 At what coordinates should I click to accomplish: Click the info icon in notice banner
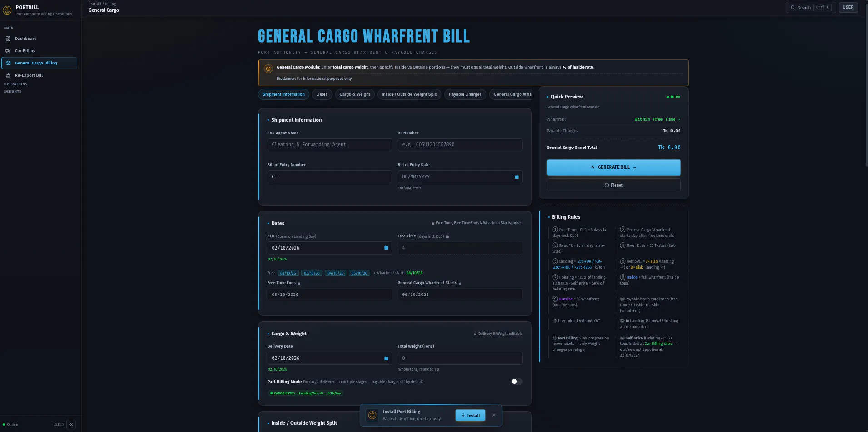(x=268, y=69)
